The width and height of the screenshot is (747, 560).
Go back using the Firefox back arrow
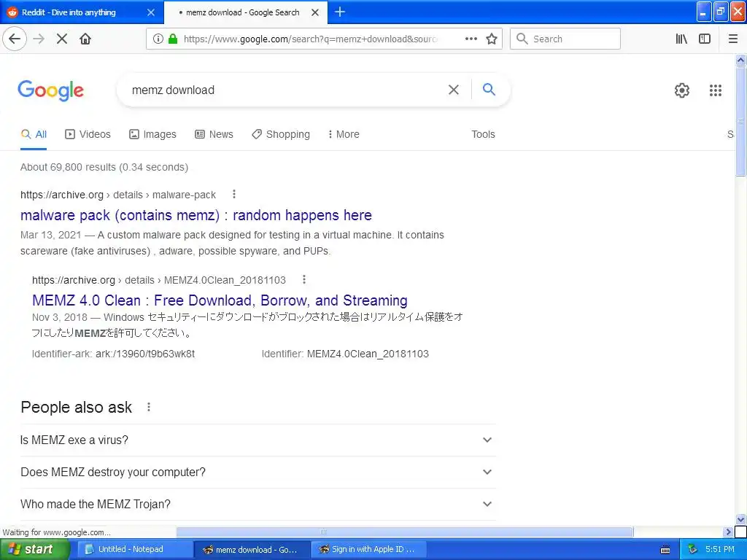15,39
